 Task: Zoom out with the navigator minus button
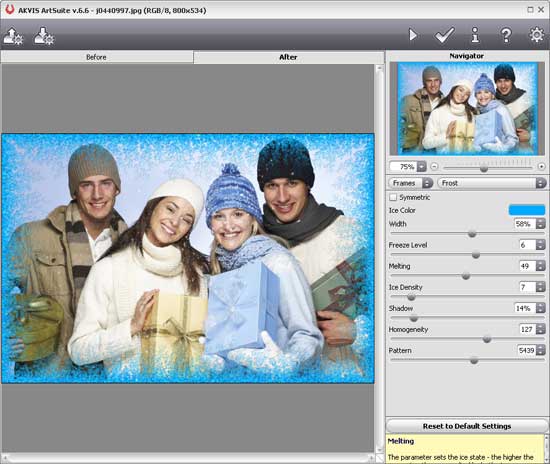point(434,166)
